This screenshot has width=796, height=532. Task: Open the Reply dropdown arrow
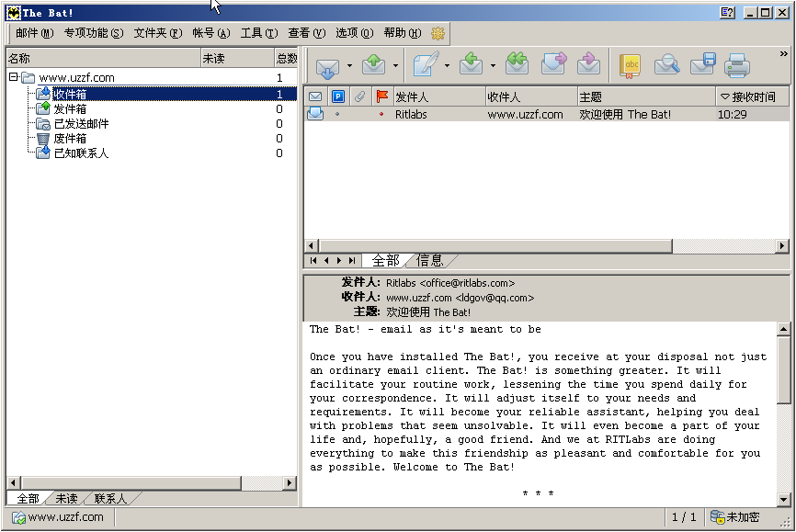[x=493, y=65]
